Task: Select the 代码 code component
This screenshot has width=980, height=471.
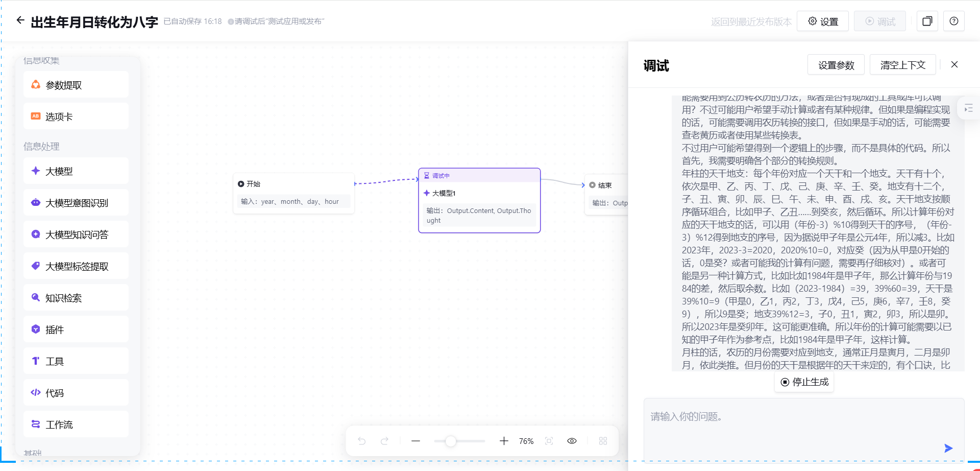Action: click(x=76, y=393)
